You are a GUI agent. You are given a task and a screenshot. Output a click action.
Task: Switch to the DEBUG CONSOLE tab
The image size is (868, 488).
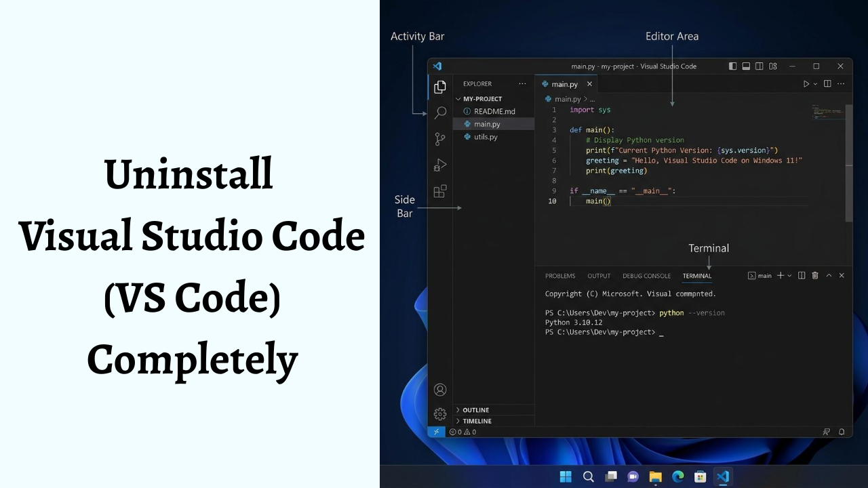646,276
